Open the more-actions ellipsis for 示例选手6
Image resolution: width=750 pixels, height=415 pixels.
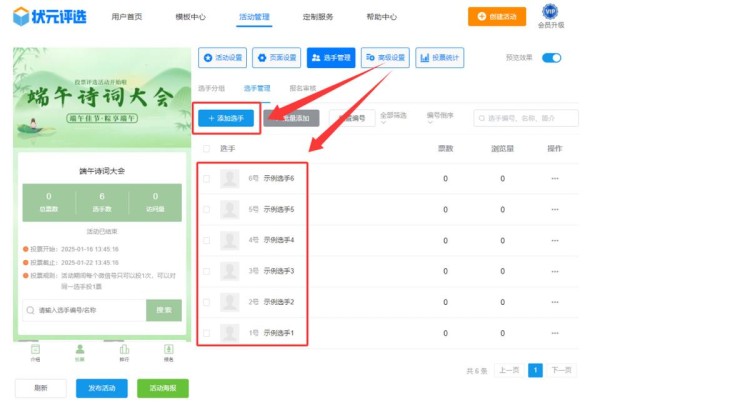554,179
